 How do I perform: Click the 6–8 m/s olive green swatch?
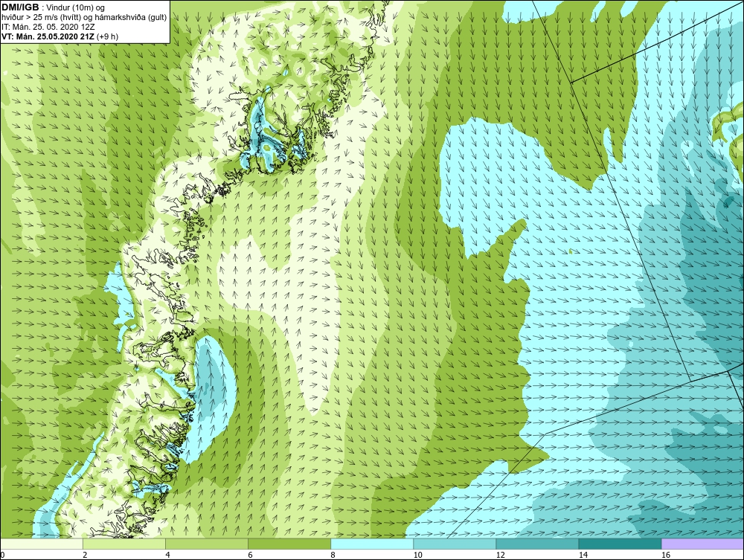tap(289, 544)
